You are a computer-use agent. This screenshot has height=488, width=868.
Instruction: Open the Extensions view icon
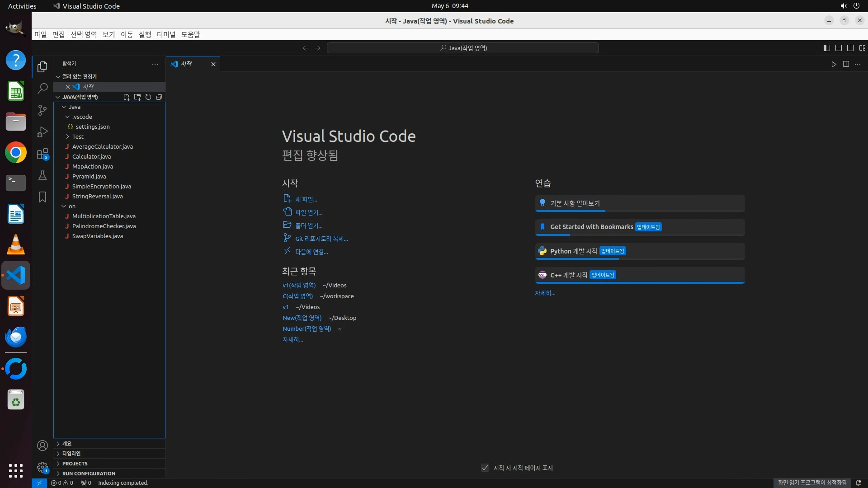tap(42, 154)
